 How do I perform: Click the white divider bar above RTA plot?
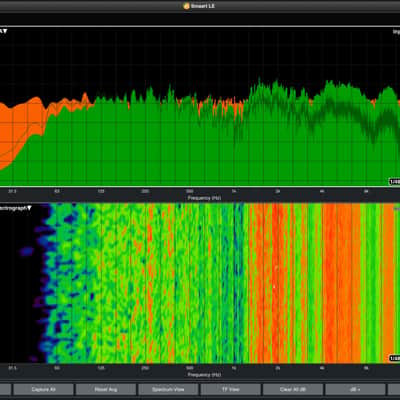pos(200,26)
